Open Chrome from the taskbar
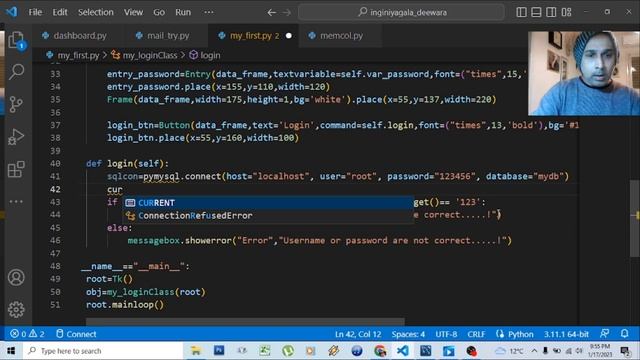Image resolution: width=640 pixels, height=360 pixels. [380, 351]
